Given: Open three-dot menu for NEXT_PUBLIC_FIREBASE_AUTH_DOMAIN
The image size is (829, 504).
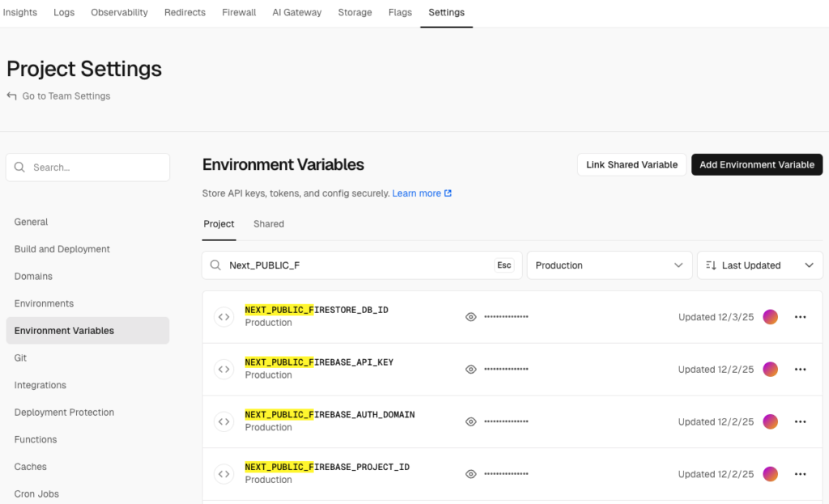Looking at the screenshot, I should [800, 421].
